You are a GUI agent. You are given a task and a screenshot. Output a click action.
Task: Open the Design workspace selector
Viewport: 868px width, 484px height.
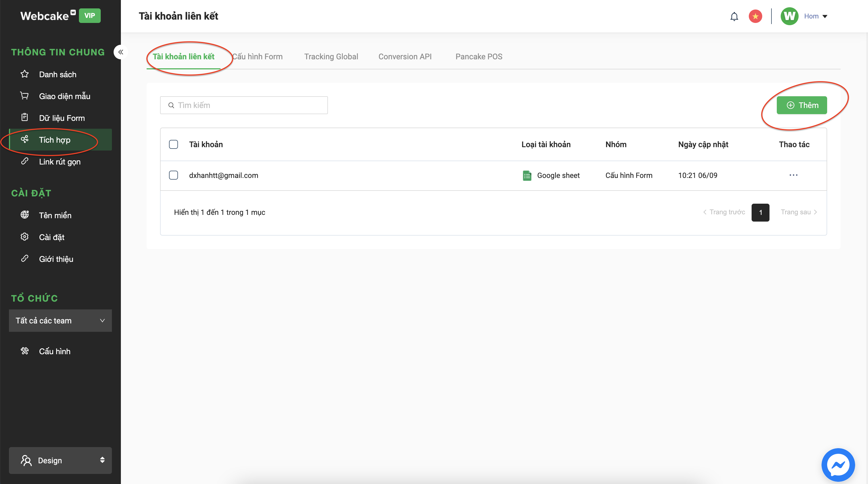point(60,460)
